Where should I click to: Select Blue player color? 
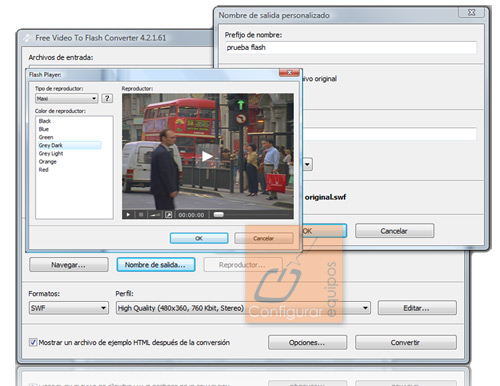(x=44, y=129)
